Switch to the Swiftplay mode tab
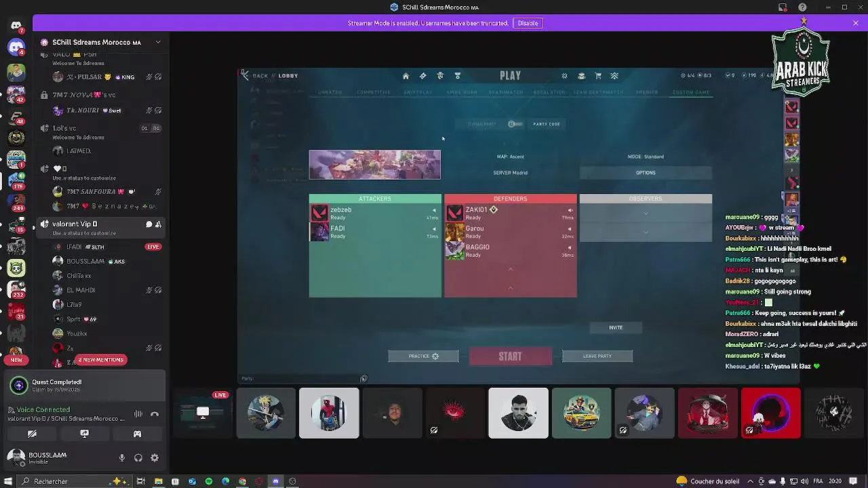The image size is (868, 488). 418,92
